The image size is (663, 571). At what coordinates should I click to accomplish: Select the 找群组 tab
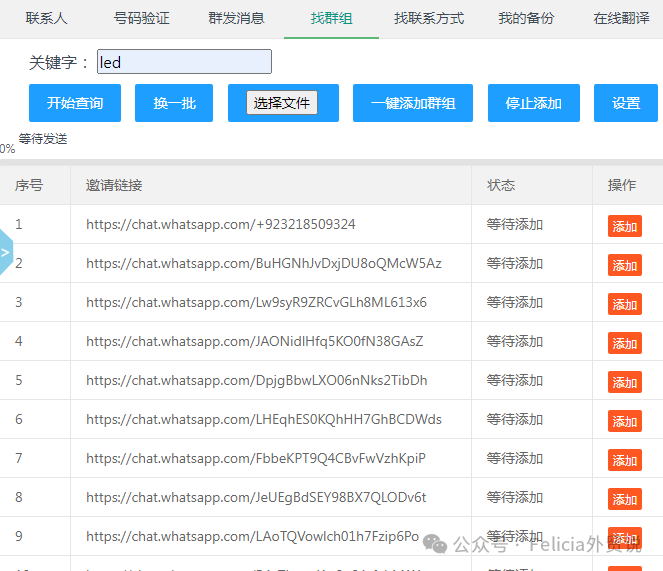point(332,19)
